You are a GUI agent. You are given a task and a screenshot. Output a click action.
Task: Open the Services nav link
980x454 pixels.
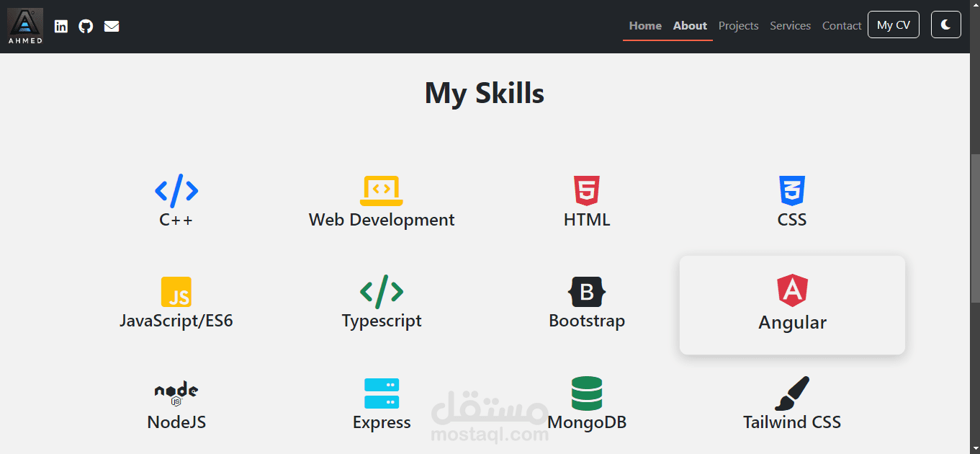click(x=791, y=25)
